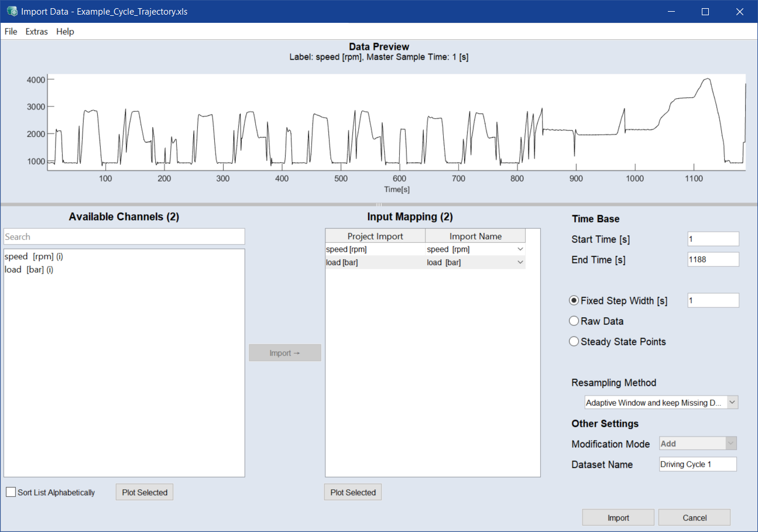Click Plot Selected under Available Channels
Image resolution: width=758 pixels, height=532 pixels.
click(145, 492)
